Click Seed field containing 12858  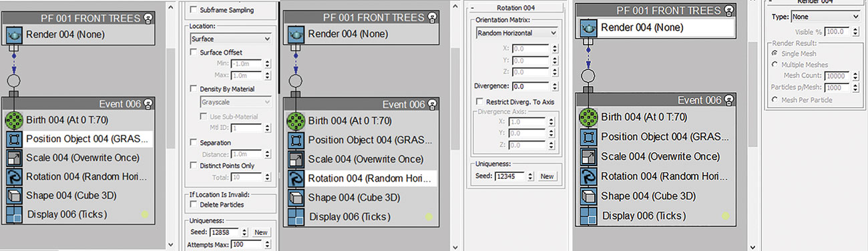tap(224, 232)
